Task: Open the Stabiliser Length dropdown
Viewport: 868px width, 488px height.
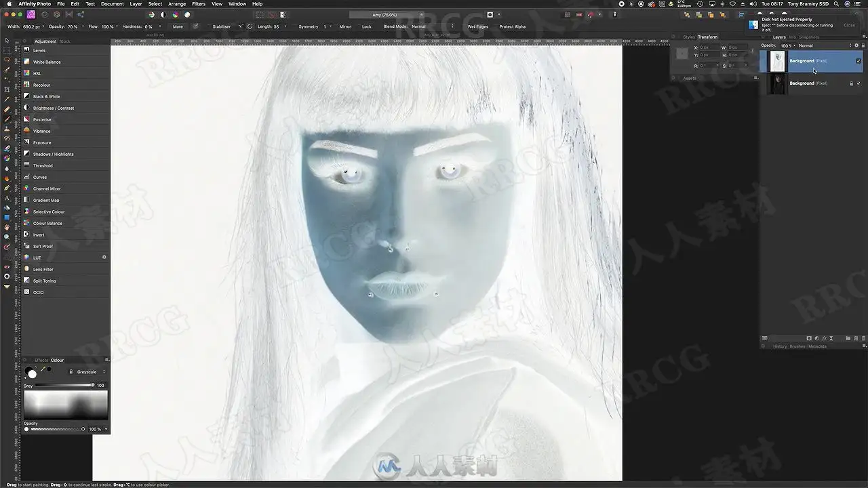Action: 284,26
